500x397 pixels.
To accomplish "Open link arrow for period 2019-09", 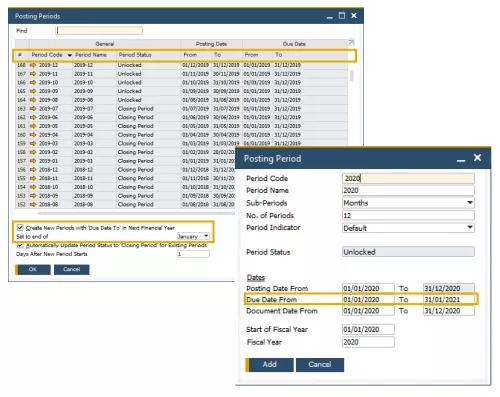I will click(x=33, y=91).
